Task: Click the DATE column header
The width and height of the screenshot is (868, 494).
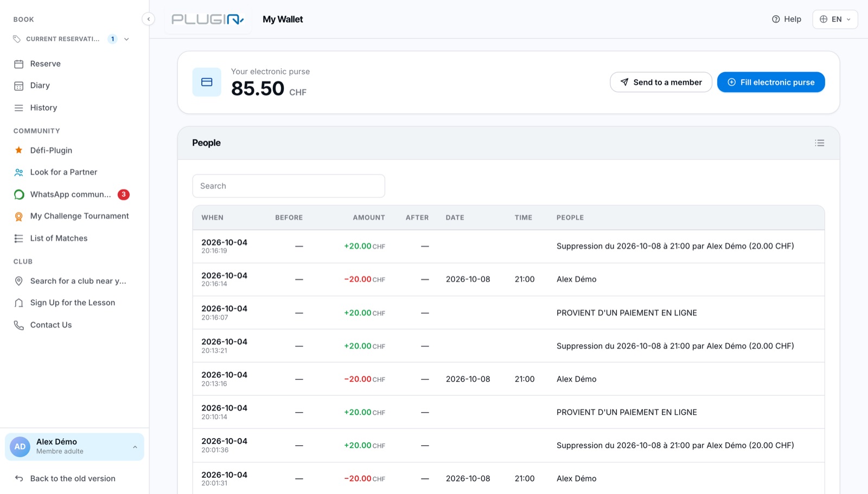Action: 455,217
